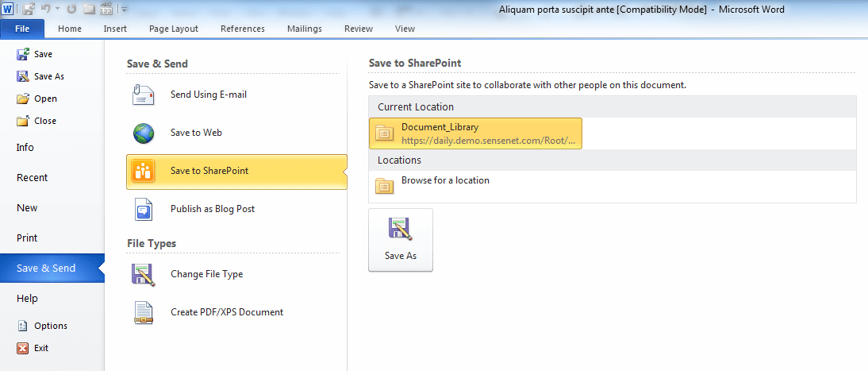Click the Options icon in left menu
Screen dimensions: 868x371
pos(23,326)
